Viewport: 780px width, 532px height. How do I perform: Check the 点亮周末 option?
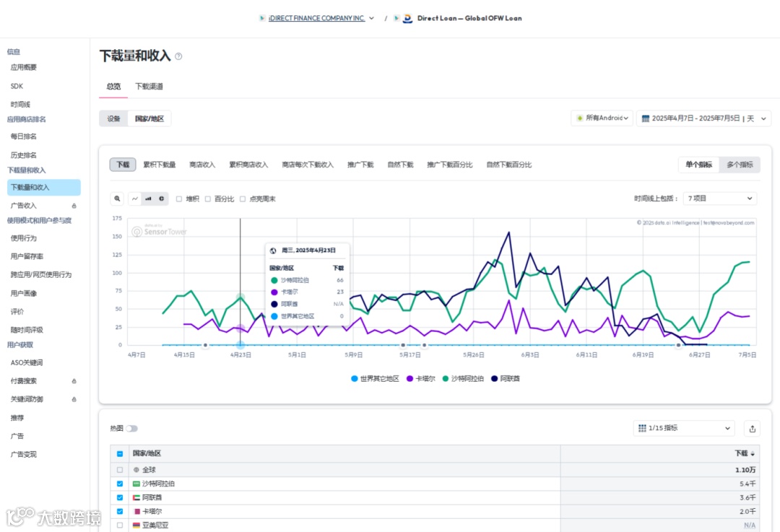click(243, 199)
